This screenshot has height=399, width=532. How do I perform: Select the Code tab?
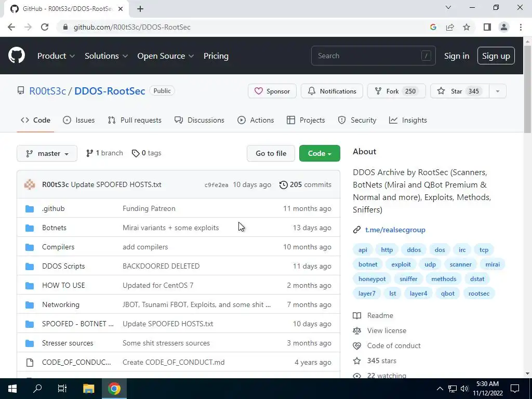[x=35, y=120]
